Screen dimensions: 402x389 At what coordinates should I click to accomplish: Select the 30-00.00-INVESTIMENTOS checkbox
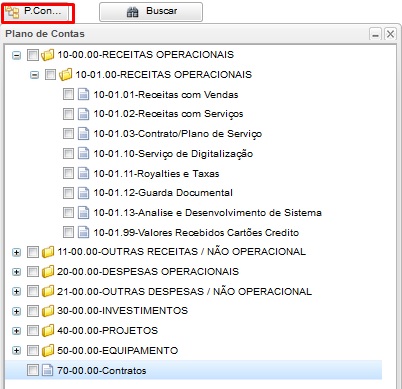[x=33, y=311]
